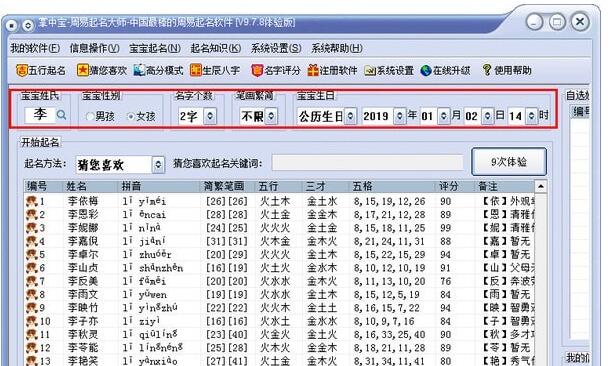Open the 使用帮助 toolbar item
The height and width of the screenshot is (366, 611).
point(507,71)
